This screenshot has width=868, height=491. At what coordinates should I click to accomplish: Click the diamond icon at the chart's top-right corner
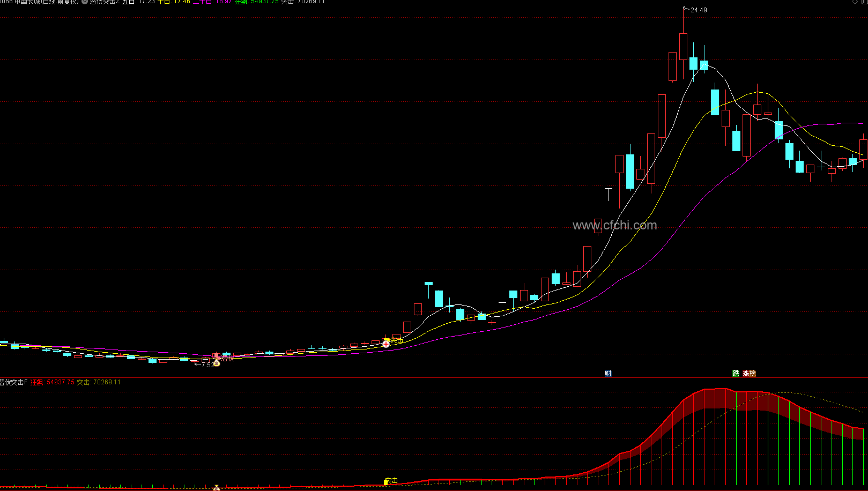[x=855, y=2]
